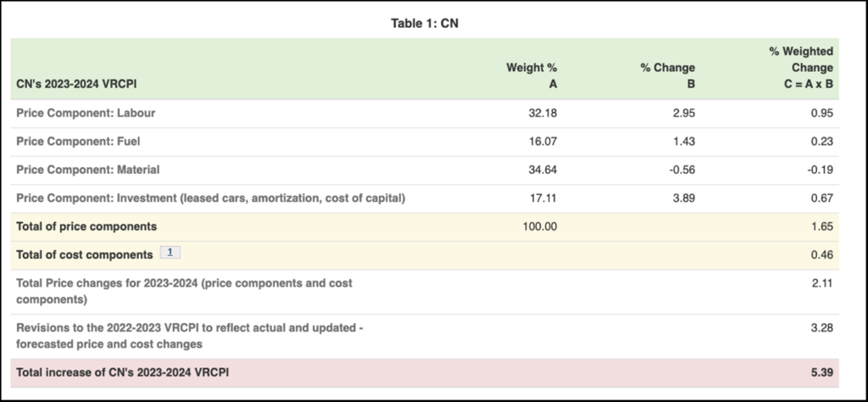Click the 'Table 1: CN' caption
Image resolution: width=868 pixels, height=402 pixels.
point(425,23)
